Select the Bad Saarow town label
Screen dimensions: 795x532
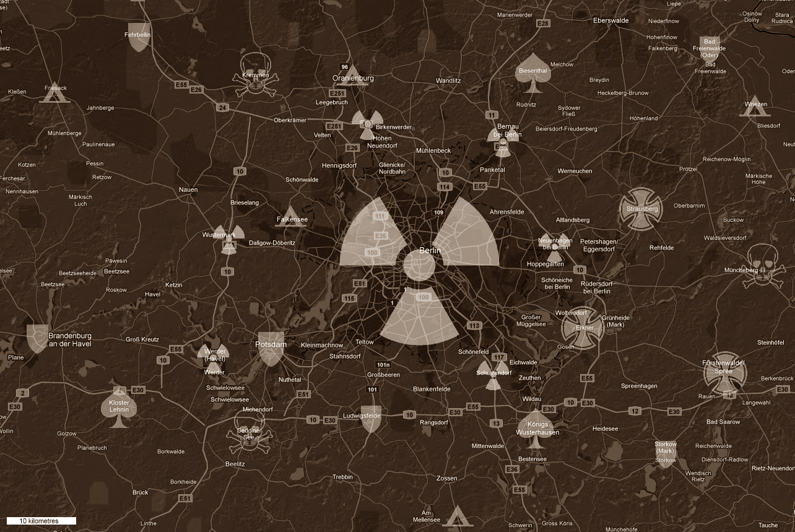click(x=723, y=422)
